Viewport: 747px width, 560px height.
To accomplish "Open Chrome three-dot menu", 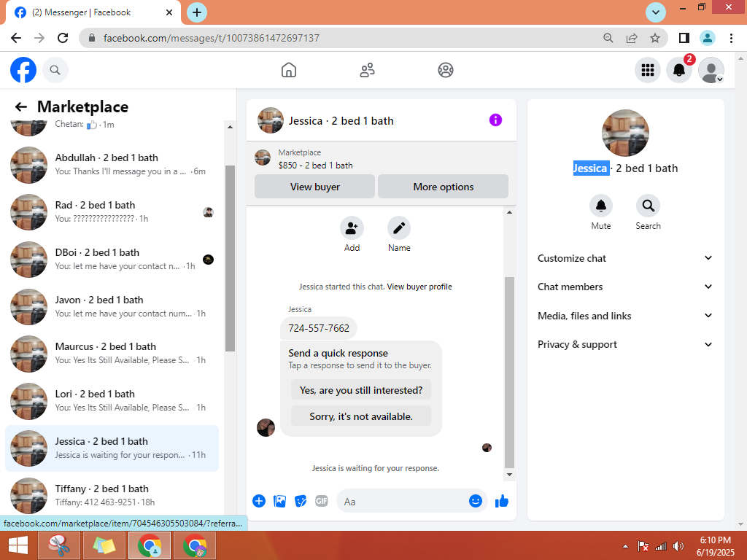I will click(731, 38).
